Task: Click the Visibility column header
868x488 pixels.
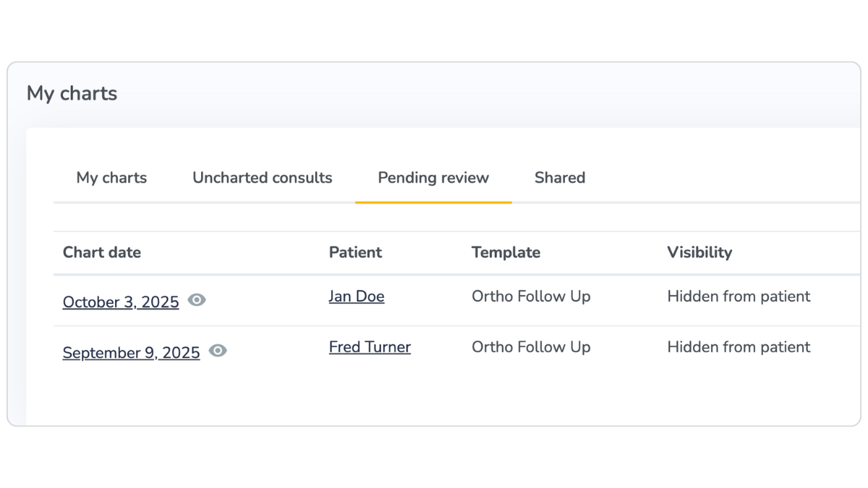Action: tap(699, 252)
